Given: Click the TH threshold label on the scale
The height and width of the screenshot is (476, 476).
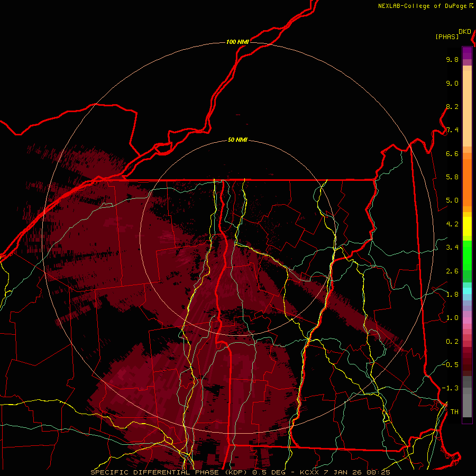Looking at the screenshot, I should (x=454, y=412).
